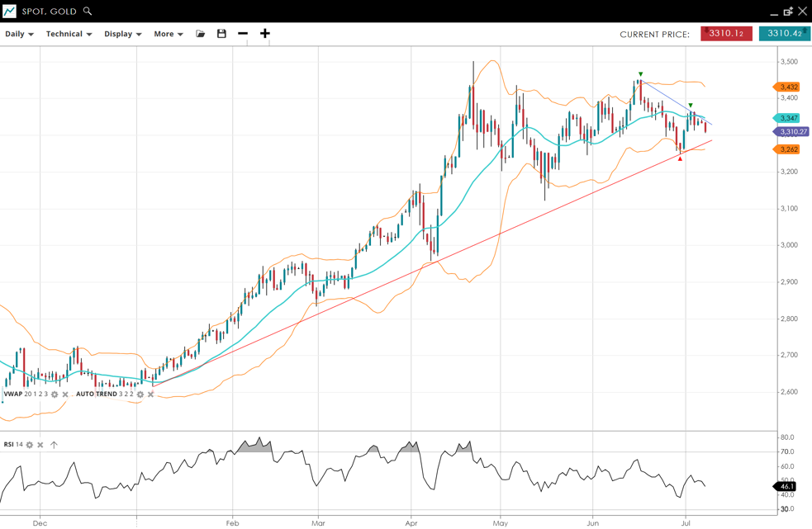Open the More menu
The height and width of the screenshot is (529, 812).
168,34
